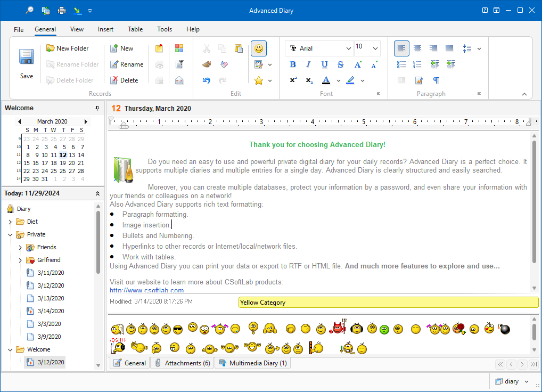
Task: Click the Rename record button
Action: 127,64
